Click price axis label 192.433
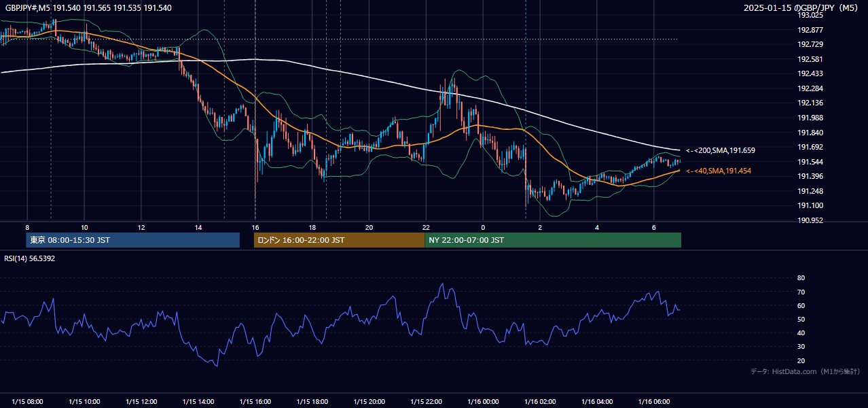This screenshot has width=868, height=408. coord(810,73)
